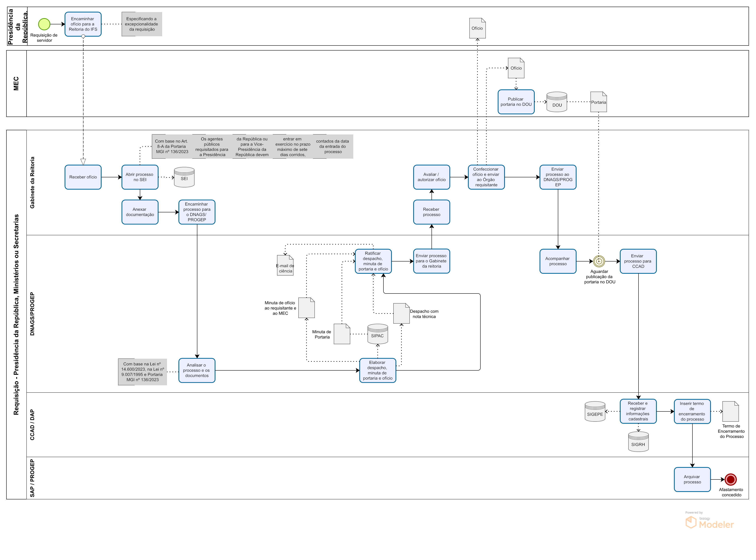Screen dimensions: 756x560
Task: Select the Especificando a excepcionalidade annotation
Action: click(142, 24)
